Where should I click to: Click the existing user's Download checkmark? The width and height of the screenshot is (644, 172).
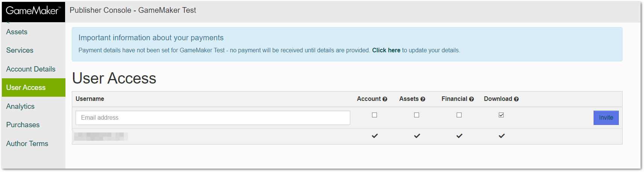(501, 136)
